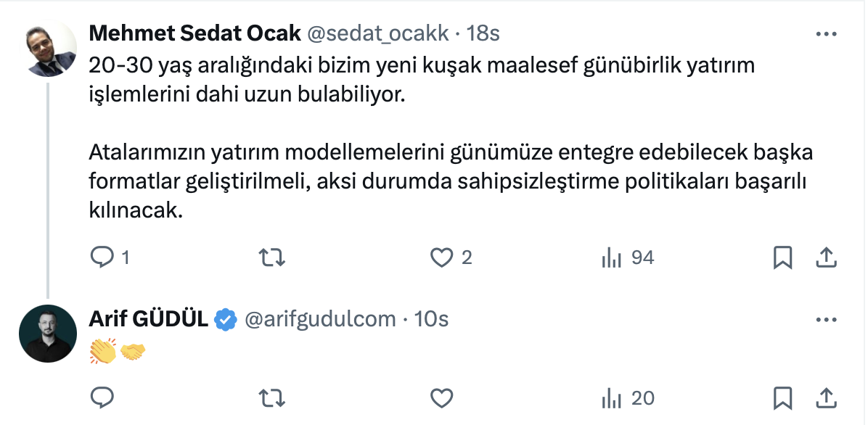Click Arif GÜDÜL's verified badge
This screenshot has height=425, width=868.
point(226,319)
